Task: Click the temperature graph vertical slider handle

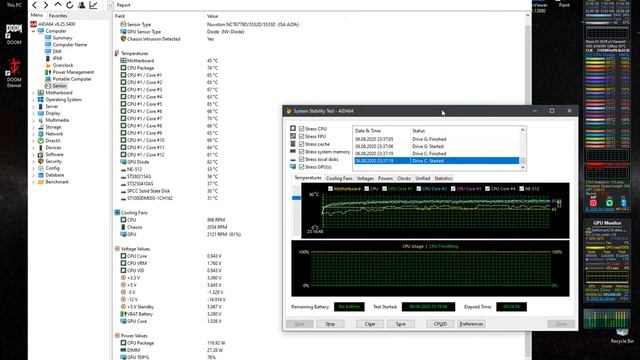Action: 296,198
